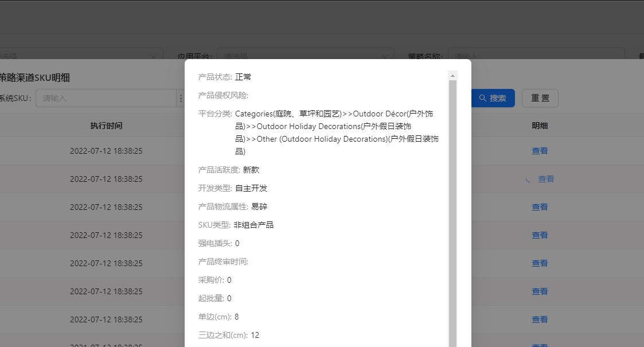The height and width of the screenshot is (347, 644).
Task: Open the three-dot menu beside 系统SKU input
Action: pyautogui.click(x=181, y=98)
